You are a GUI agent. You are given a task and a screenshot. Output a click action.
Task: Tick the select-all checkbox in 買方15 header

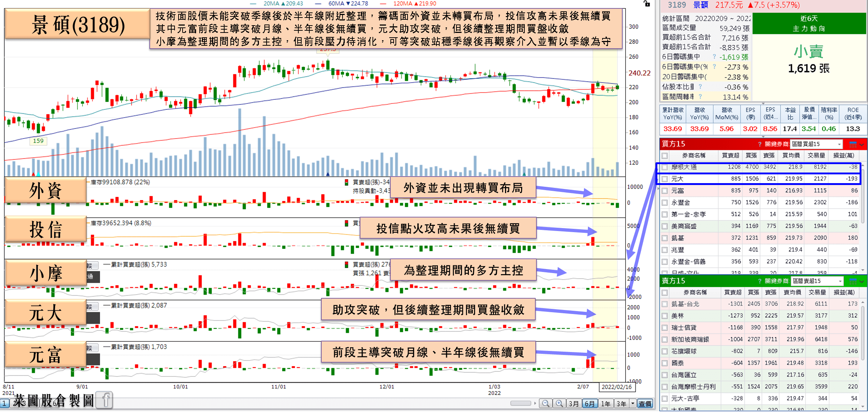(x=665, y=156)
